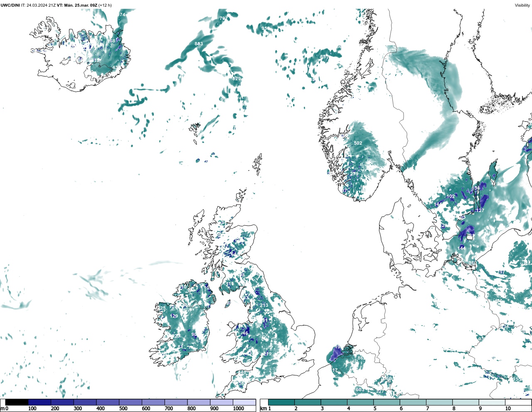Image resolution: width=532 pixels, height=412 pixels.
Task: Click the lightest swatch right of the 1000 label
Action: click(x=244, y=402)
